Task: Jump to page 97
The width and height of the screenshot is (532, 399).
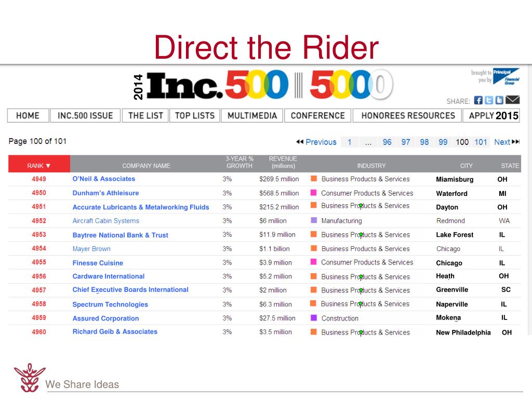Action: (406, 142)
